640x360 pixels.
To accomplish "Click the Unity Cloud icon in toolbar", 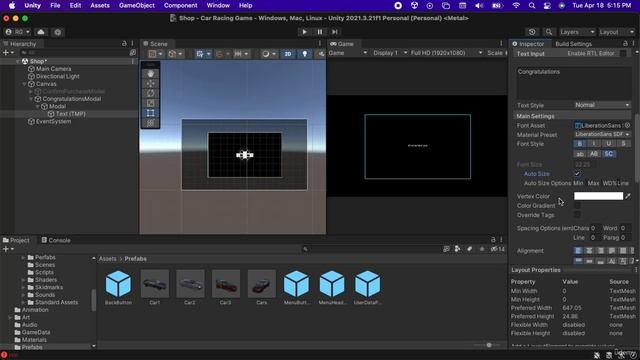I will pos(41,32).
